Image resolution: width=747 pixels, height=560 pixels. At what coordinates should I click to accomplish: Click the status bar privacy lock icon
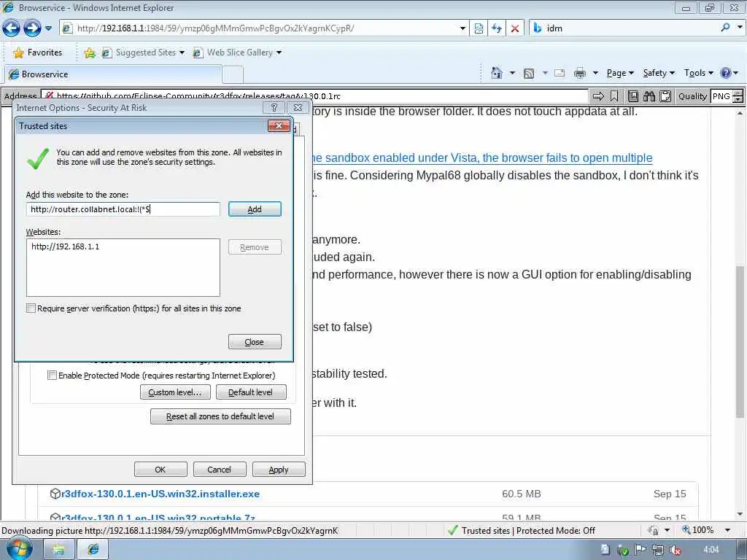(653, 531)
